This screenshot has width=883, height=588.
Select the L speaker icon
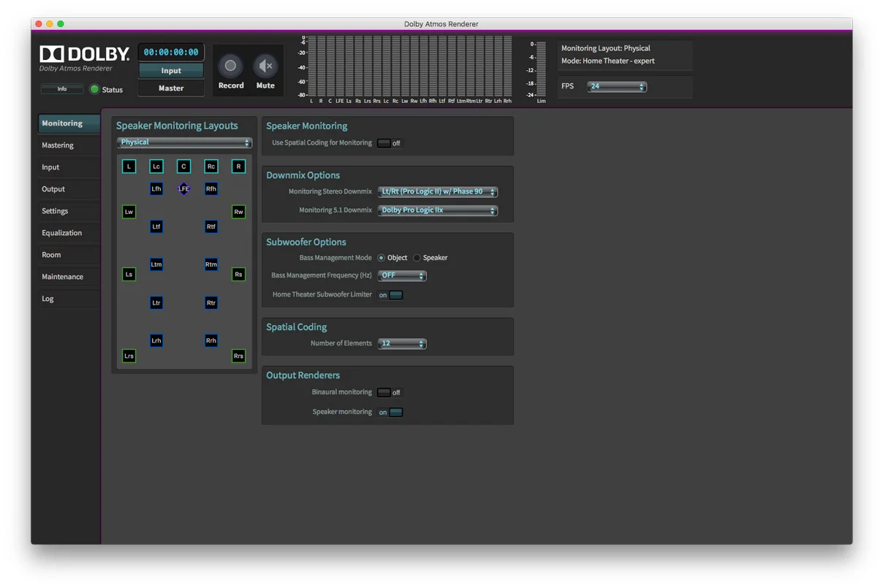tap(129, 167)
